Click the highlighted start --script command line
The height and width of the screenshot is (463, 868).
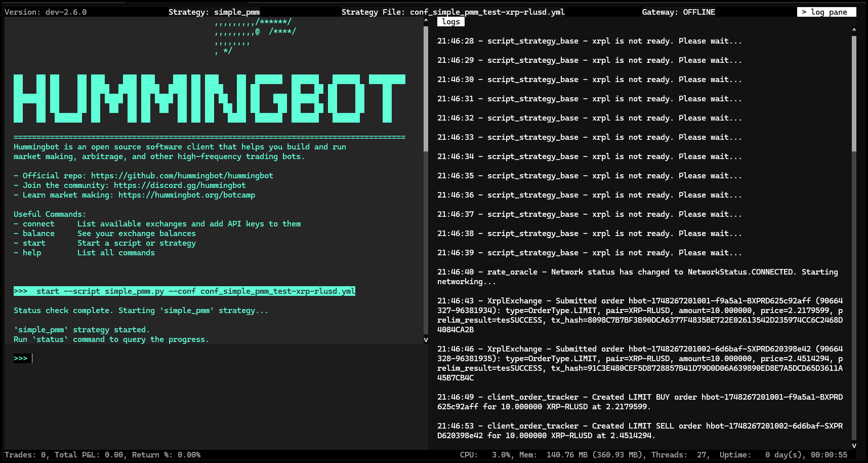coord(184,291)
